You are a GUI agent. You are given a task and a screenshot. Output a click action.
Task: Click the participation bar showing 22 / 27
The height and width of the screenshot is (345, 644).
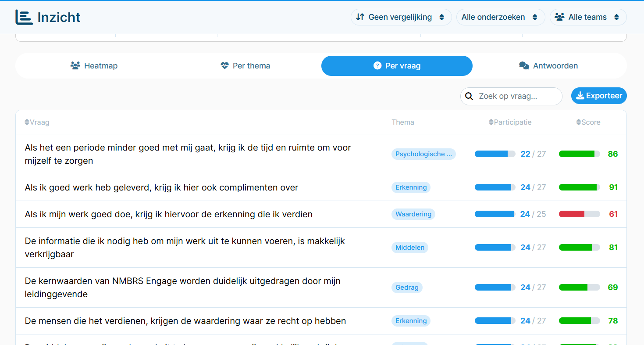click(x=495, y=154)
